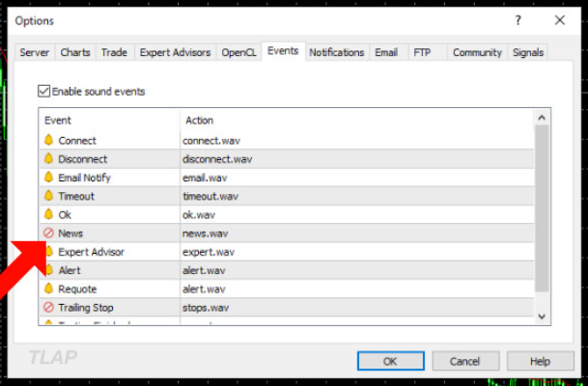Click the Cancel button
Viewport: 588px width, 386px height.
point(465,361)
